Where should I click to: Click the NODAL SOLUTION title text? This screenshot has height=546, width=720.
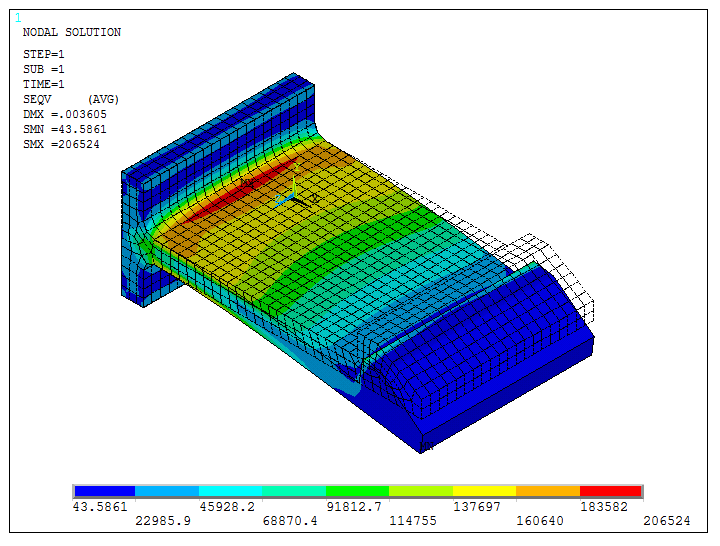point(71,33)
